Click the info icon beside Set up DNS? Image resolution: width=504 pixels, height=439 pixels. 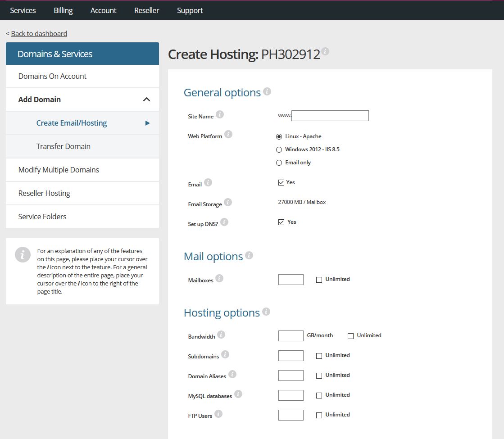click(224, 221)
